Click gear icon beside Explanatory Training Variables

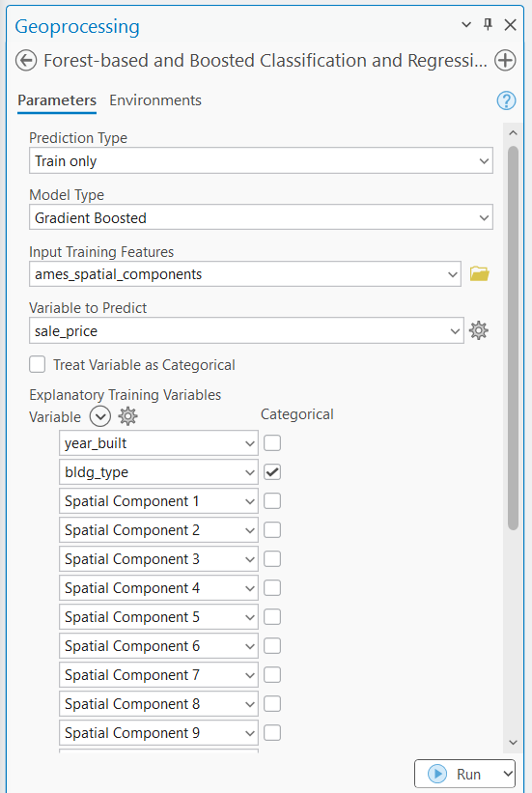pos(128,416)
